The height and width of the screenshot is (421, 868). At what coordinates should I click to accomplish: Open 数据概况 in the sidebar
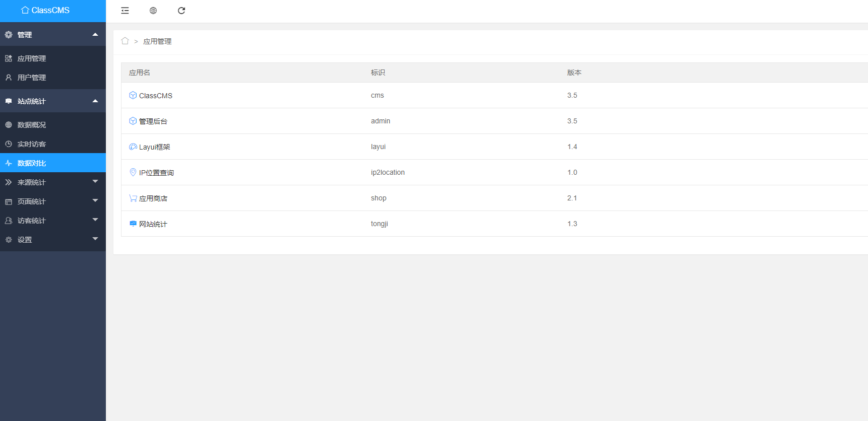(x=32, y=125)
